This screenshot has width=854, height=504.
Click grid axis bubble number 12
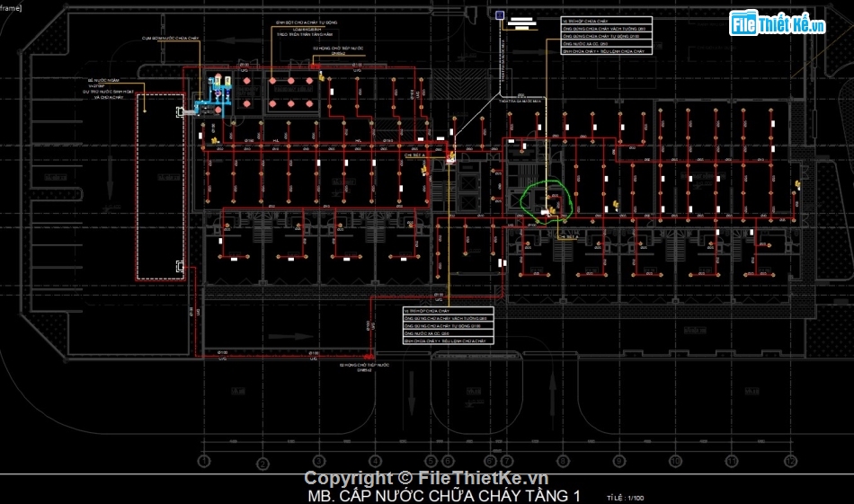pyautogui.click(x=790, y=461)
